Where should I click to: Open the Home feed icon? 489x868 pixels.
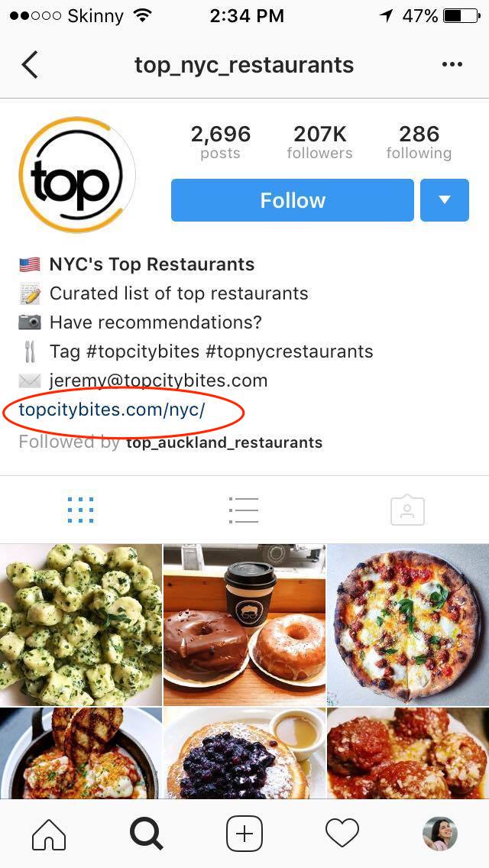[50, 833]
